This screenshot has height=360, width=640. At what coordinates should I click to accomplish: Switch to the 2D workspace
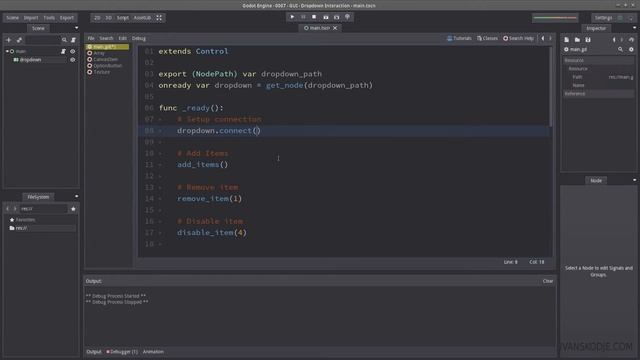point(97,18)
